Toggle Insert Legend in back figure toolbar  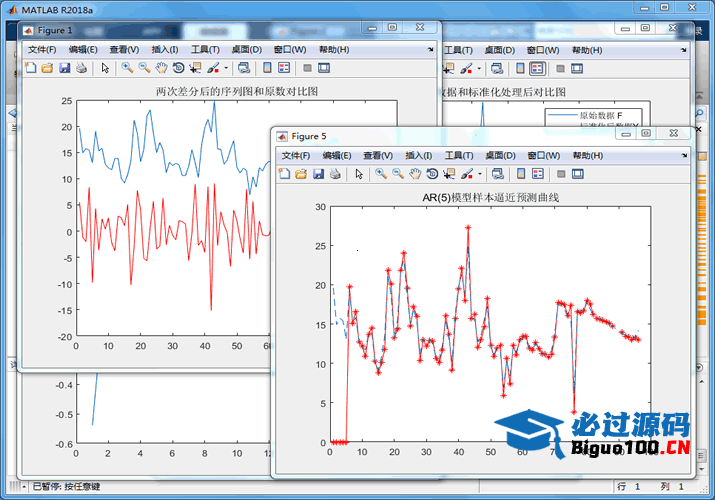[537, 68]
